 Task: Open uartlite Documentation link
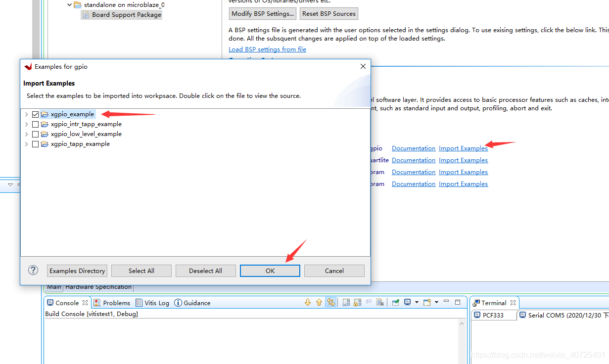(414, 160)
